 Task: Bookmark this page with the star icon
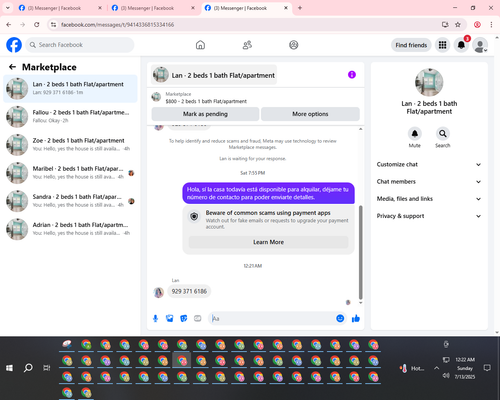(458, 25)
